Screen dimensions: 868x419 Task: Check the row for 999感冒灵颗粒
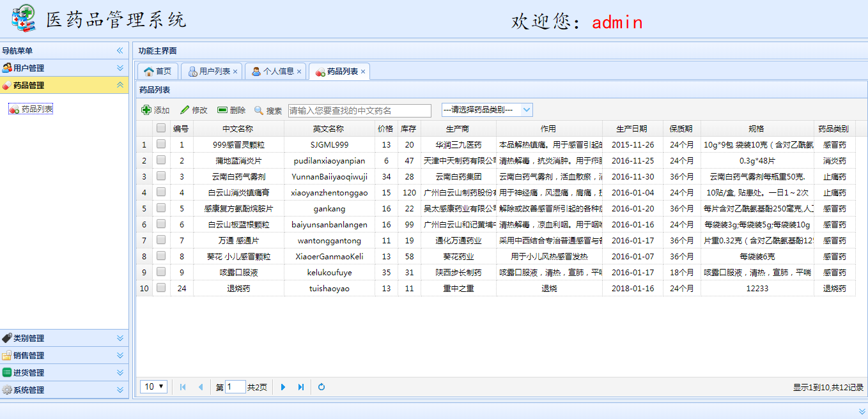(161, 144)
